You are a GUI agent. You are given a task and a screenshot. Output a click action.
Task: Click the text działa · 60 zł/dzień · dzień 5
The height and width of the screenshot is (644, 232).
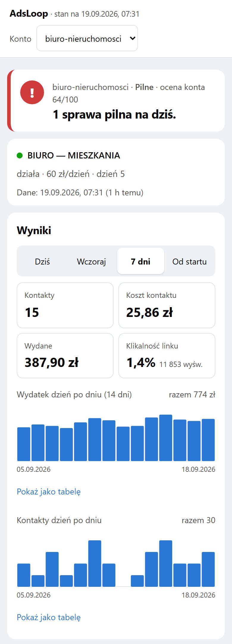(x=71, y=174)
